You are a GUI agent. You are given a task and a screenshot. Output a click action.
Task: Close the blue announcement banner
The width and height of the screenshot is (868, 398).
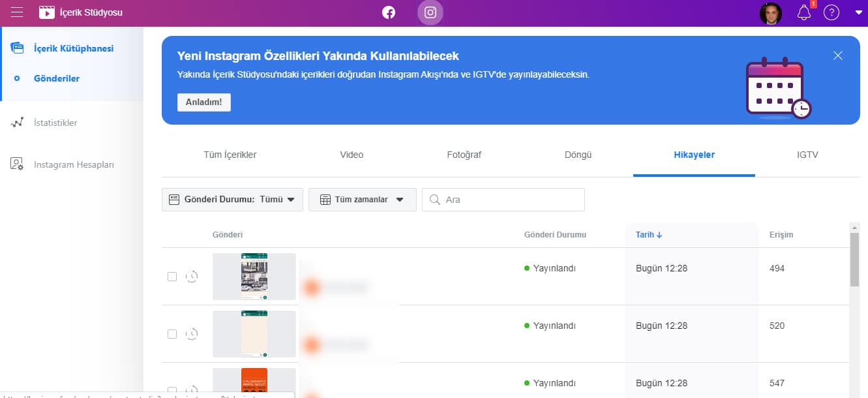point(838,55)
